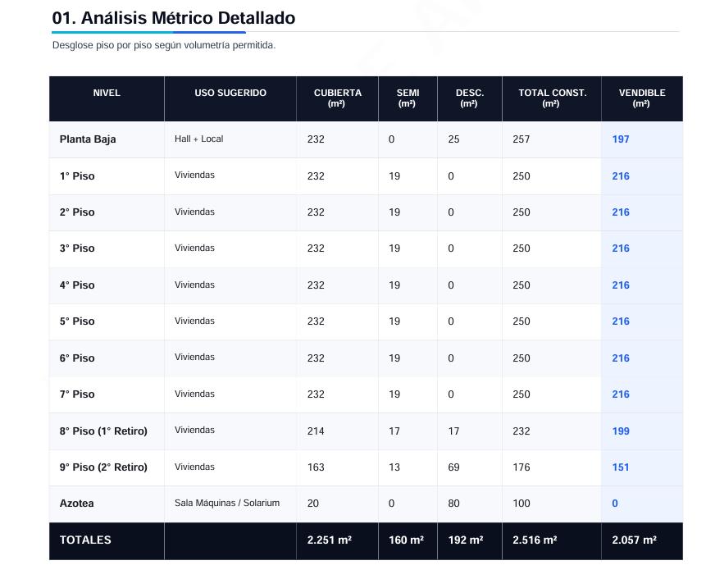Click the blue 199 vendible value
Screen dimensions: 706x588
[x=621, y=431]
